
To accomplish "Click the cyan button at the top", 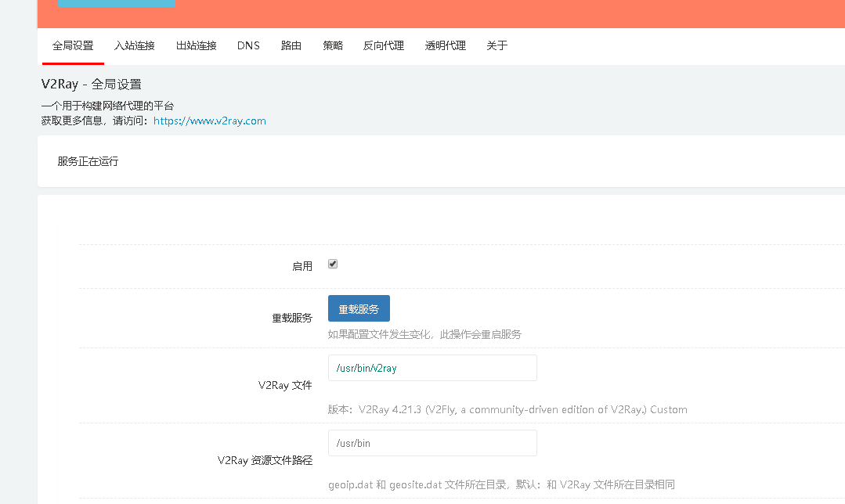I will (x=116, y=3).
